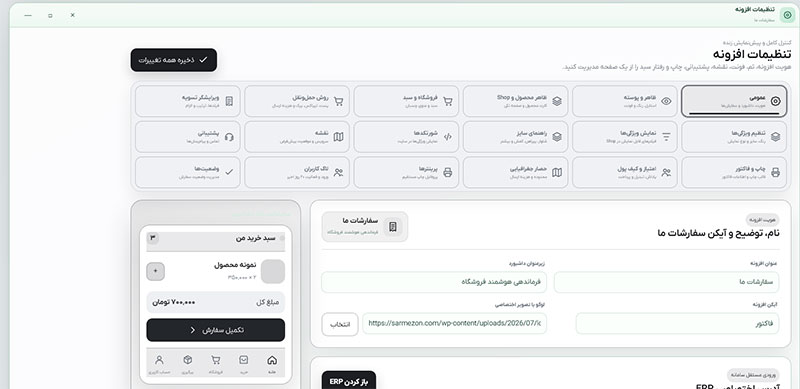Click the filter icon in نمایش ویژگی‌ها

pos(666,137)
